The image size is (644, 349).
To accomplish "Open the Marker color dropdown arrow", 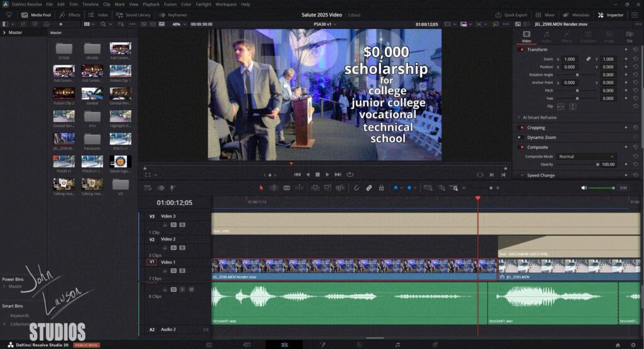I will point(415,188).
